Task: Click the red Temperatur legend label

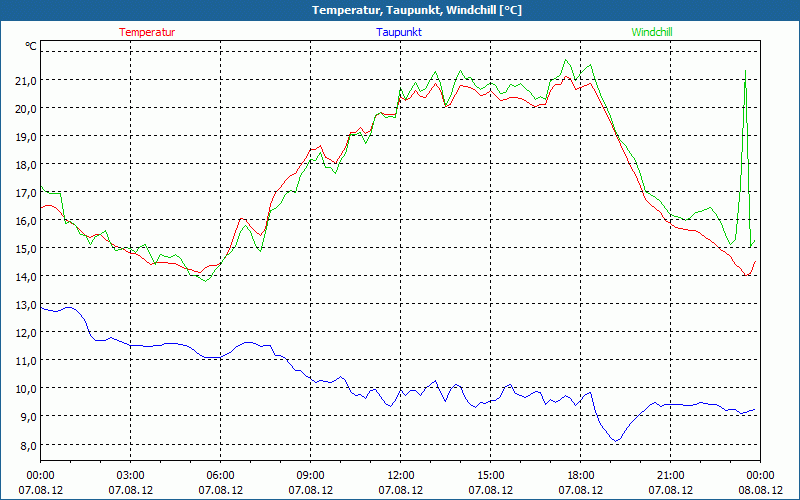Action: click(x=147, y=32)
